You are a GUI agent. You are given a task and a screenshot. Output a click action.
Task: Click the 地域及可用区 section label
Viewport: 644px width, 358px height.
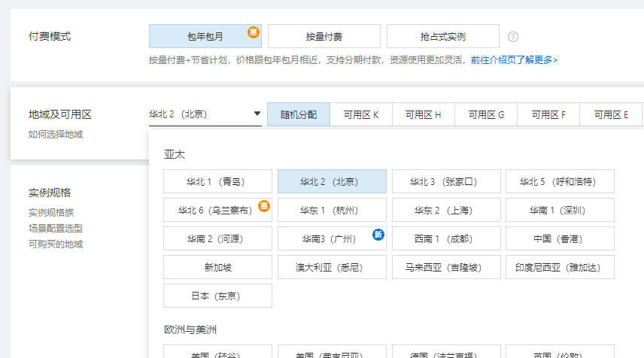60,114
